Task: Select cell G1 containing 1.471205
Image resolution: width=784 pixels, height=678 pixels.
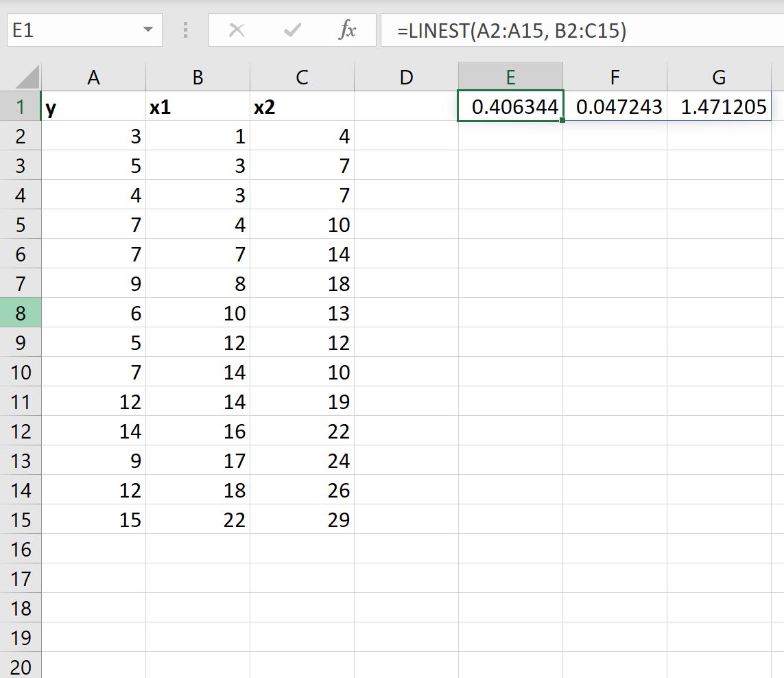Action: (719, 106)
